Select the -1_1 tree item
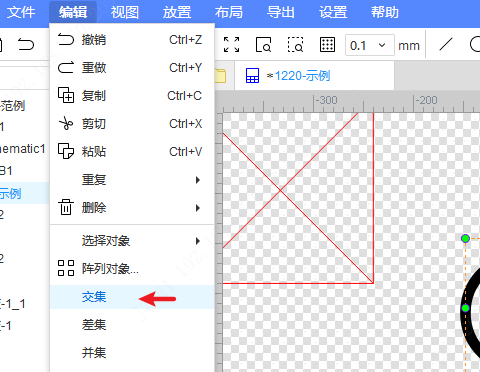The width and height of the screenshot is (480, 372). tap(13, 304)
